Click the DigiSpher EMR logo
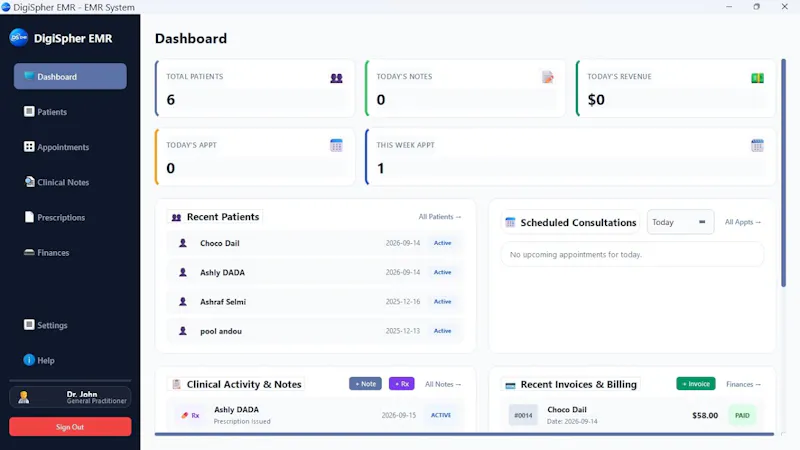Screen dimensions: 800x450 tap(19, 38)
